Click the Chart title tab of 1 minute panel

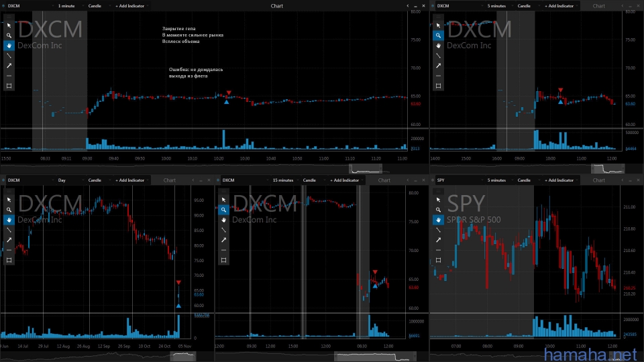[277, 6]
